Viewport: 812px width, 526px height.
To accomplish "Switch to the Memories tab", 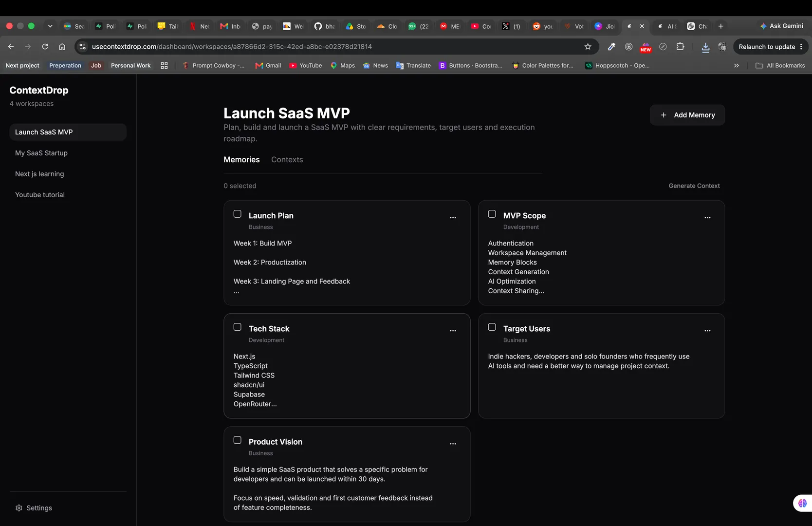I will pyautogui.click(x=241, y=160).
